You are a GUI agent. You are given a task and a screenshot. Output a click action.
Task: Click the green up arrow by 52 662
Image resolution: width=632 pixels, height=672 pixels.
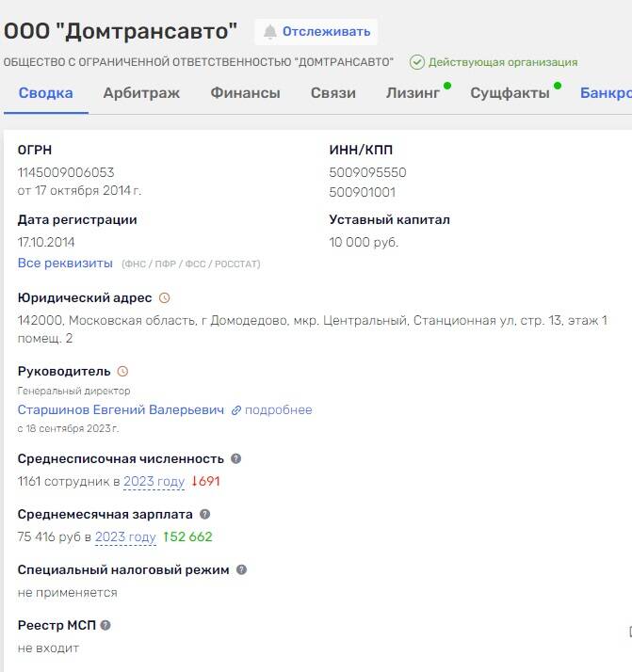click(x=166, y=536)
